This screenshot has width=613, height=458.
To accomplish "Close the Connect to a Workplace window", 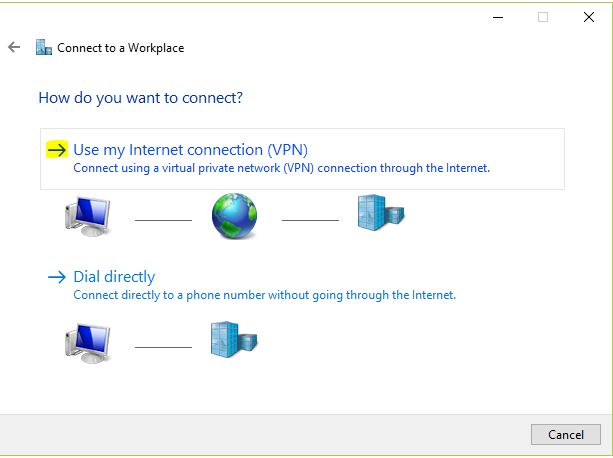I will pyautogui.click(x=589, y=17).
